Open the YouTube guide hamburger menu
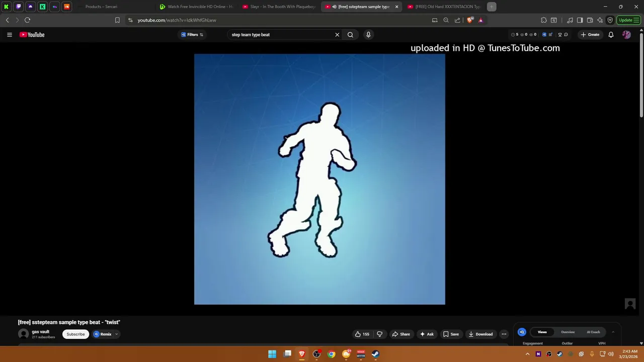 [9, 35]
